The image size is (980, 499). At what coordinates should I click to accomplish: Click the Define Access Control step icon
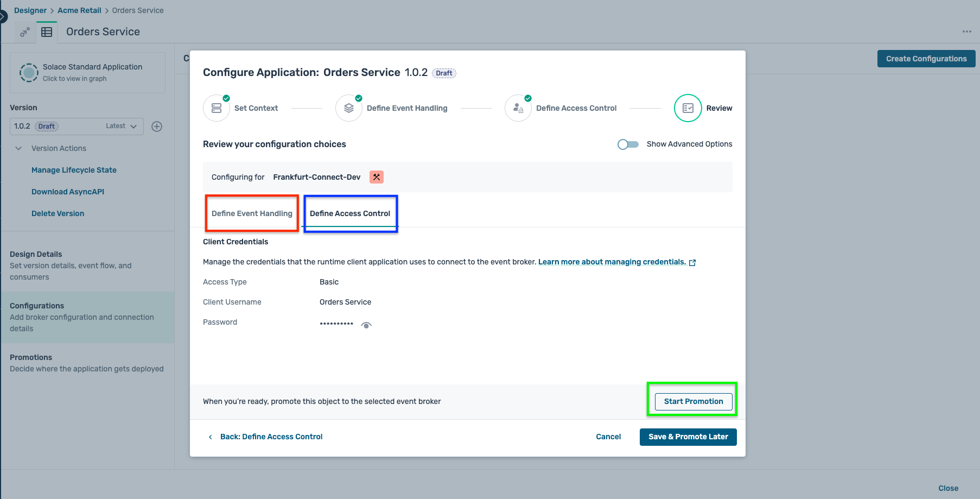coord(518,108)
